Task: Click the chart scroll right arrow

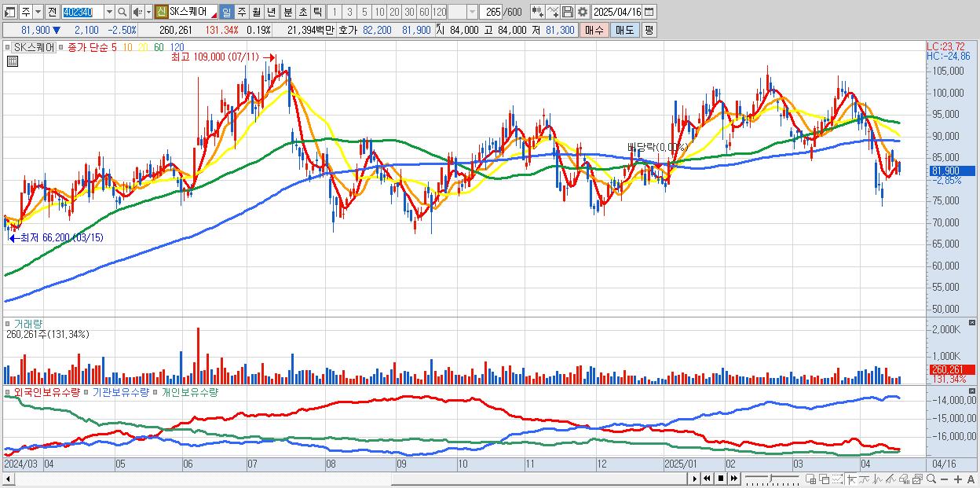Action: pos(694,479)
